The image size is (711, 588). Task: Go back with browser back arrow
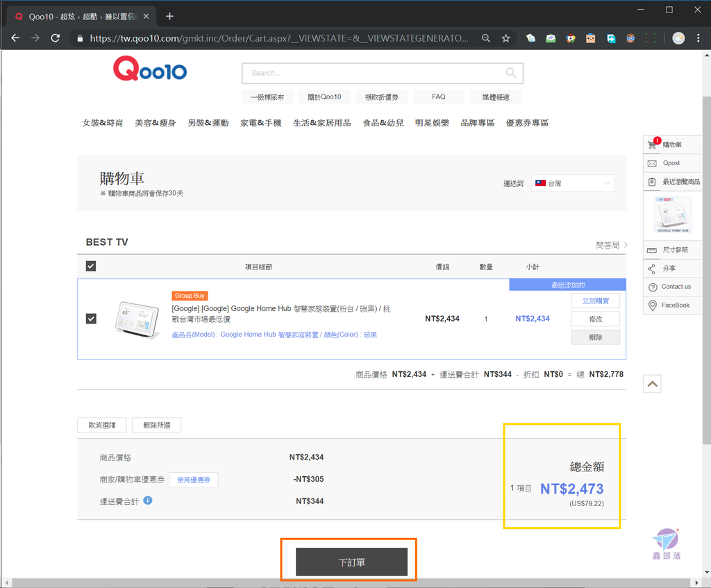15,38
